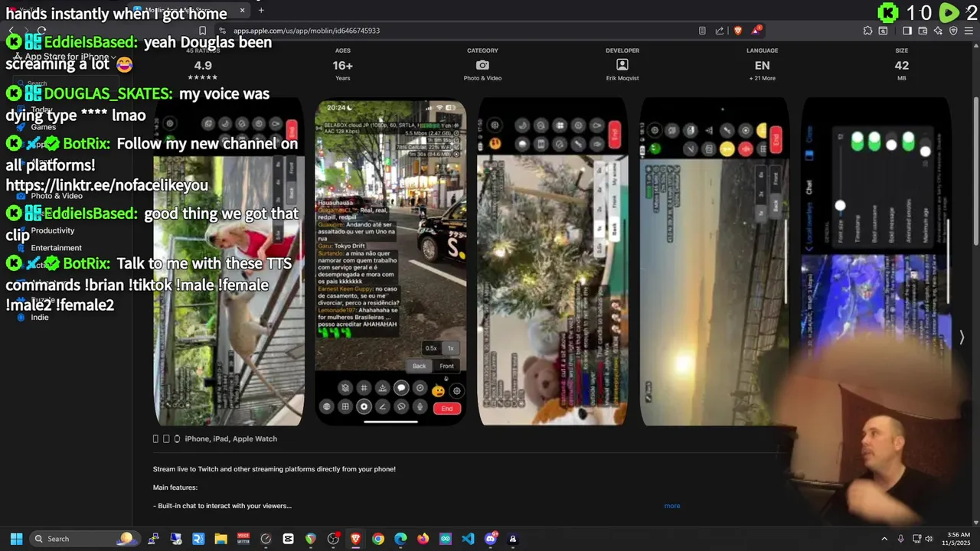
Task: Open developer Erik Moqvist link
Action: 622,78
